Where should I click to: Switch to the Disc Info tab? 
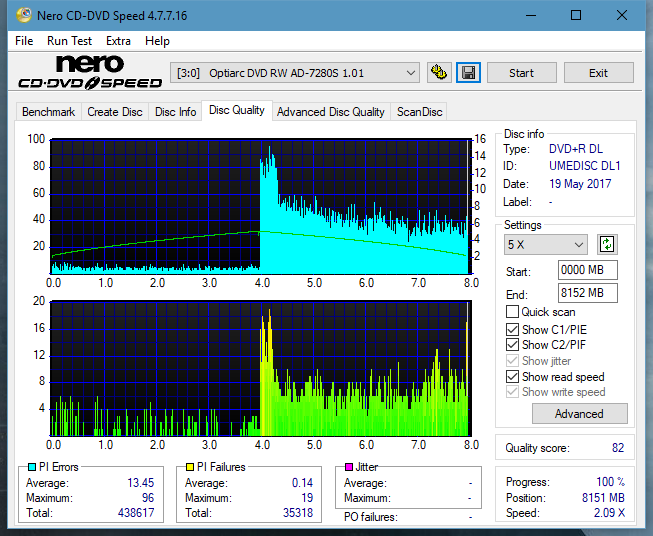click(x=175, y=112)
